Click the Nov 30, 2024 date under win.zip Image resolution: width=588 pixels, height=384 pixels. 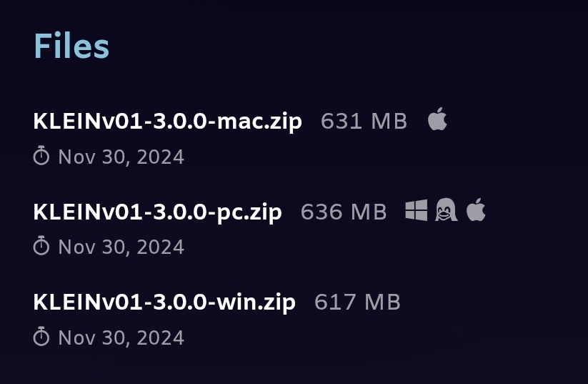click(121, 338)
